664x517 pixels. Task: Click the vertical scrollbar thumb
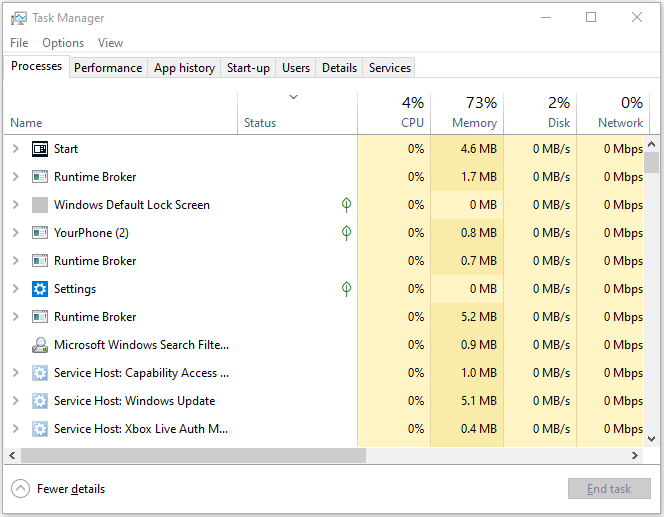click(x=652, y=163)
